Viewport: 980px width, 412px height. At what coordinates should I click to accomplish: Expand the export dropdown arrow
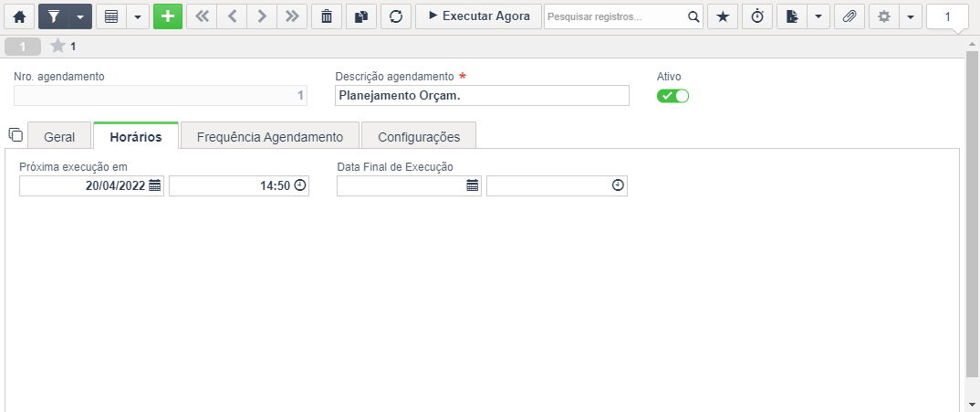click(818, 17)
